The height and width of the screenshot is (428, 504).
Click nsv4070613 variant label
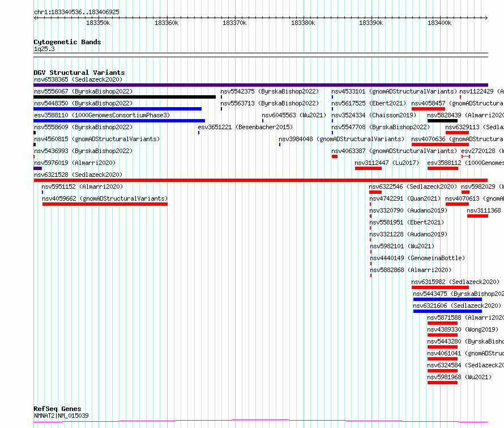click(x=475, y=198)
